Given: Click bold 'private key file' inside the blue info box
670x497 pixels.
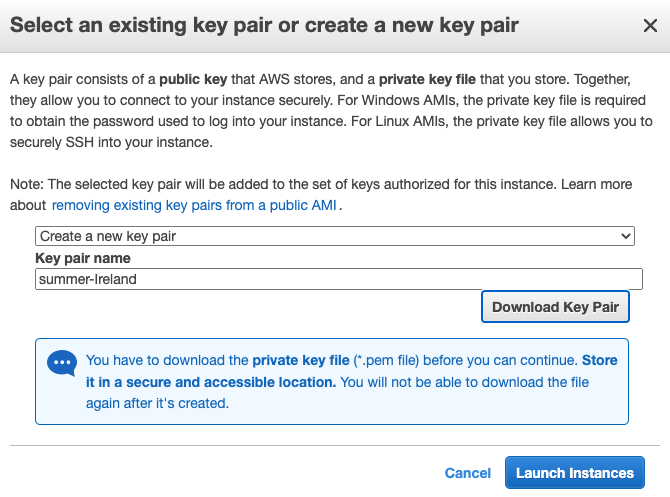Looking at the screenshot, I should [x=301, y=360].
